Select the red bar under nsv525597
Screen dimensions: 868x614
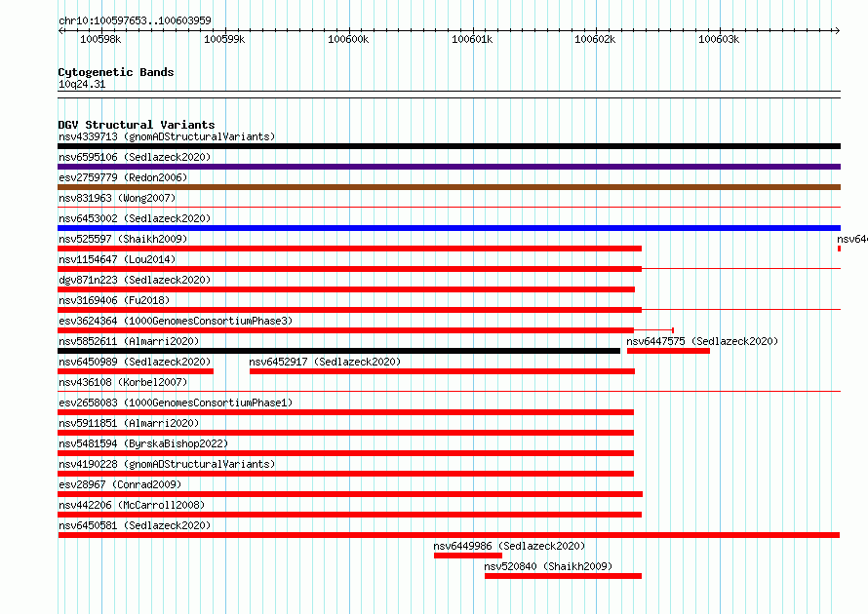point(349,249)
